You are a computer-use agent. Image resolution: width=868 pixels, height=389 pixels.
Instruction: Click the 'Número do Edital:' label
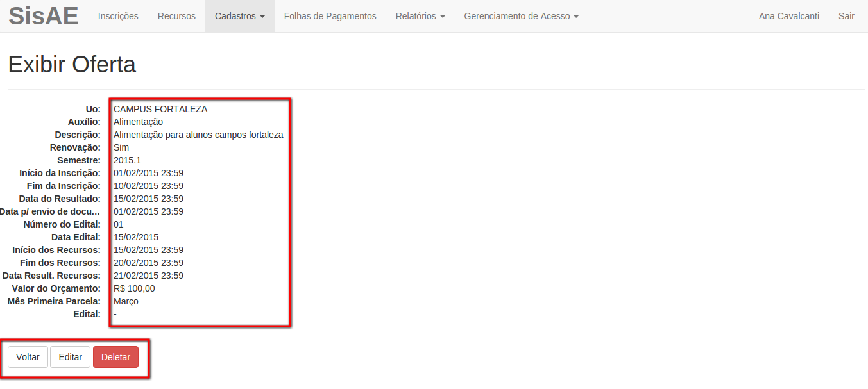62,224
